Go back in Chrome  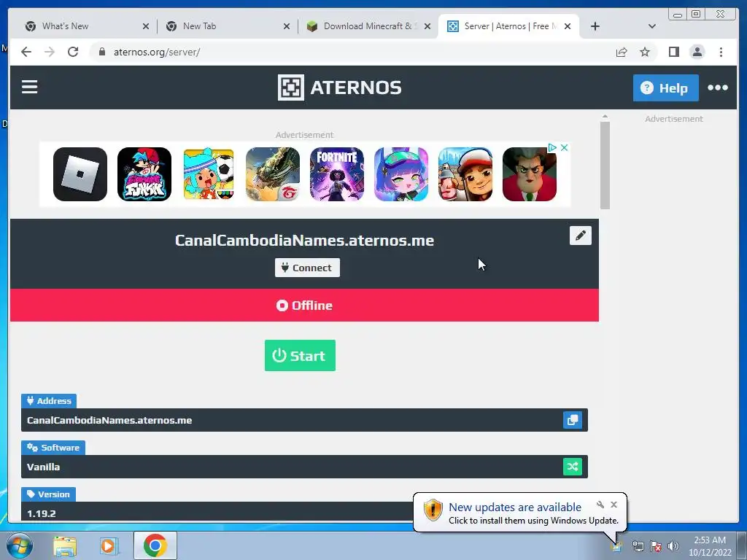[26, 52]
